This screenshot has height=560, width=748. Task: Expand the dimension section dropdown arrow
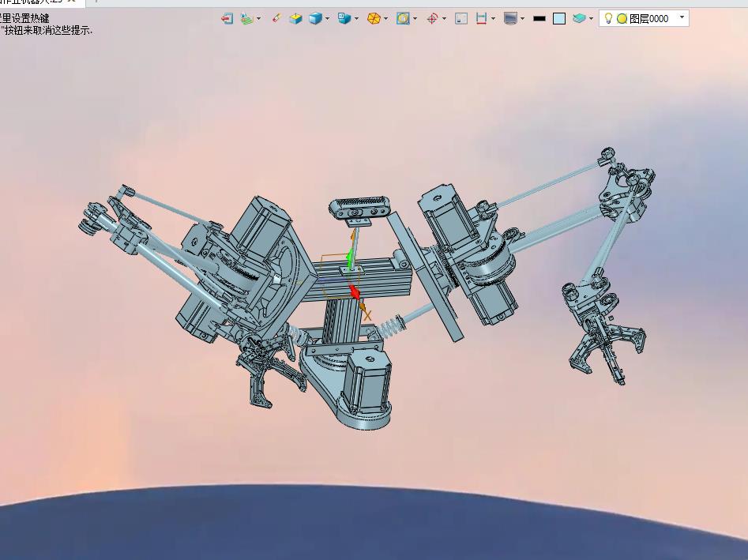coord(493,19)
